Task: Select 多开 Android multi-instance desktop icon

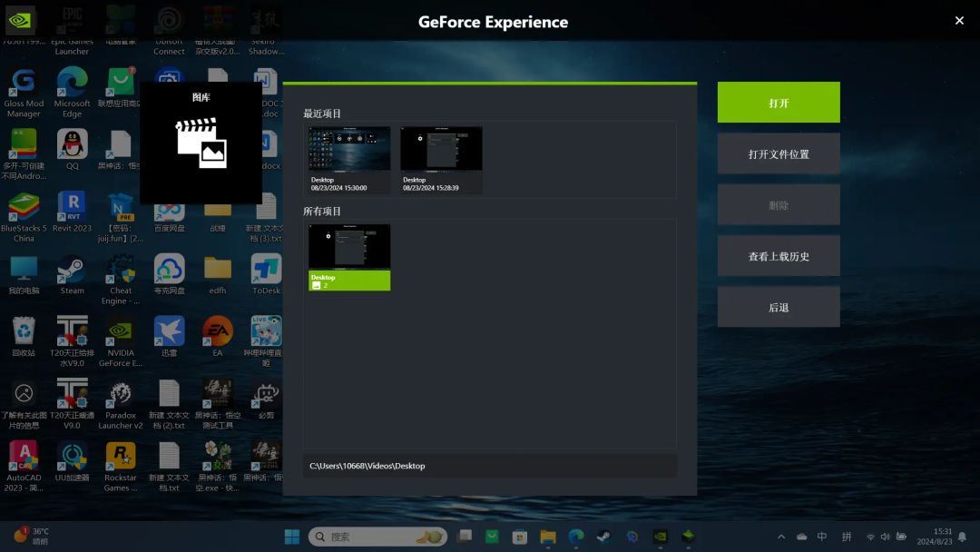Action: 24,155
